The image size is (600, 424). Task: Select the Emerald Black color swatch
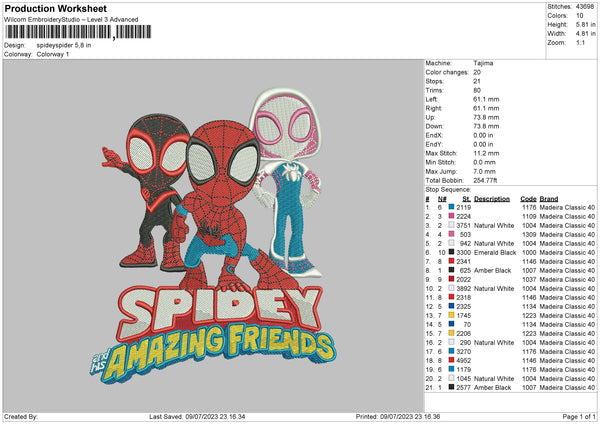pyautogui.click(x=451, y=252)
